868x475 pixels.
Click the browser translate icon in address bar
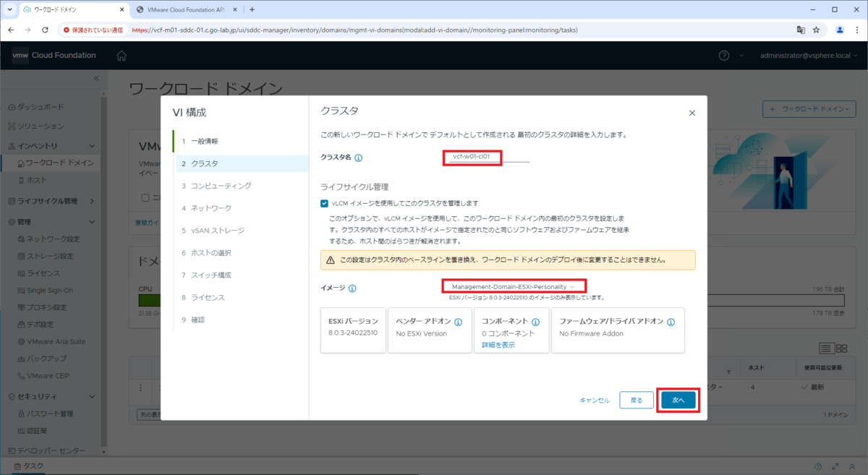(801, 30)
